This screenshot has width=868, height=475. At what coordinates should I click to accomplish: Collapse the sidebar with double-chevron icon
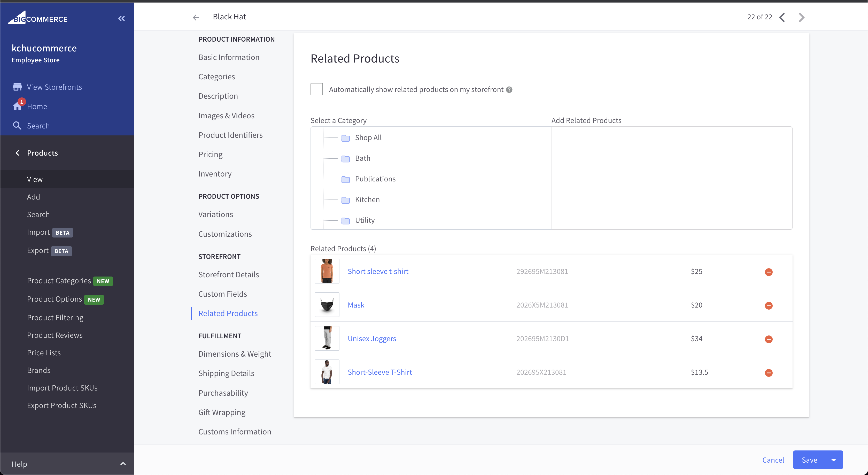(122, 19)
